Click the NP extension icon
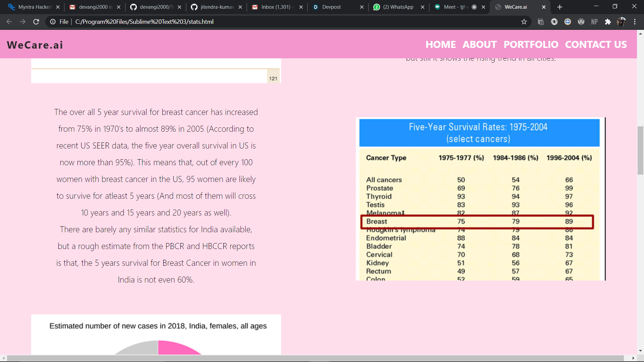 click(594, 22)
